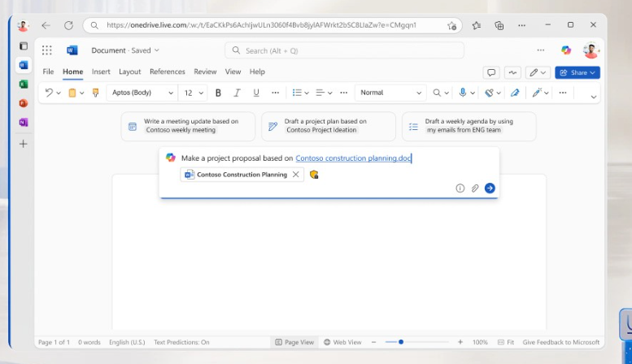Toggle italic formatting

tap(237, 93)
